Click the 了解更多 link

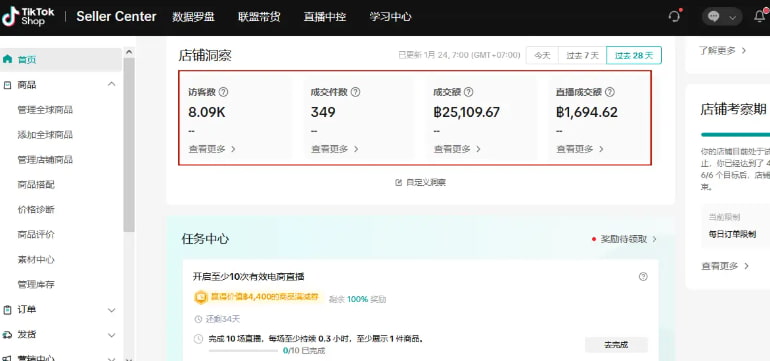pos(722,50)
